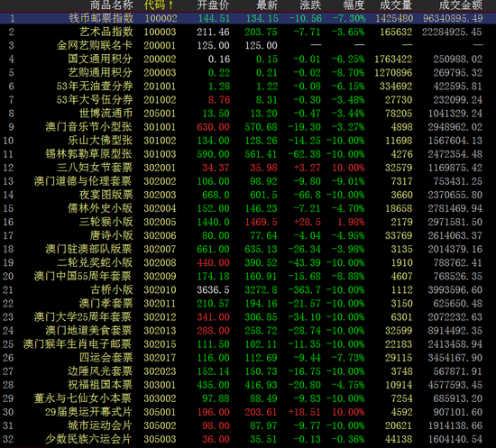
Task: Select 锡林郭勒草原型张 in the list
Action: [89, 154]
